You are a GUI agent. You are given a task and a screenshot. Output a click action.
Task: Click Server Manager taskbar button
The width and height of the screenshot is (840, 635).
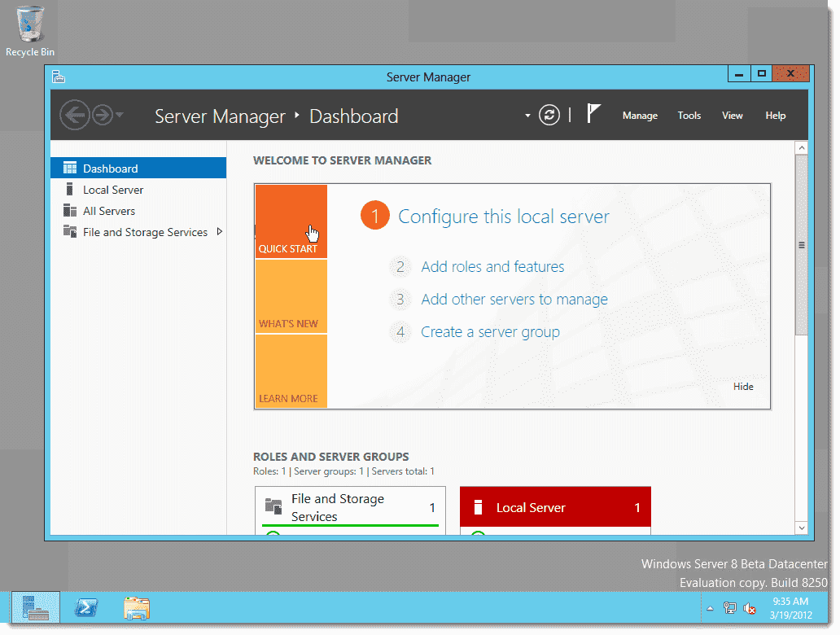tap(35, 607)
